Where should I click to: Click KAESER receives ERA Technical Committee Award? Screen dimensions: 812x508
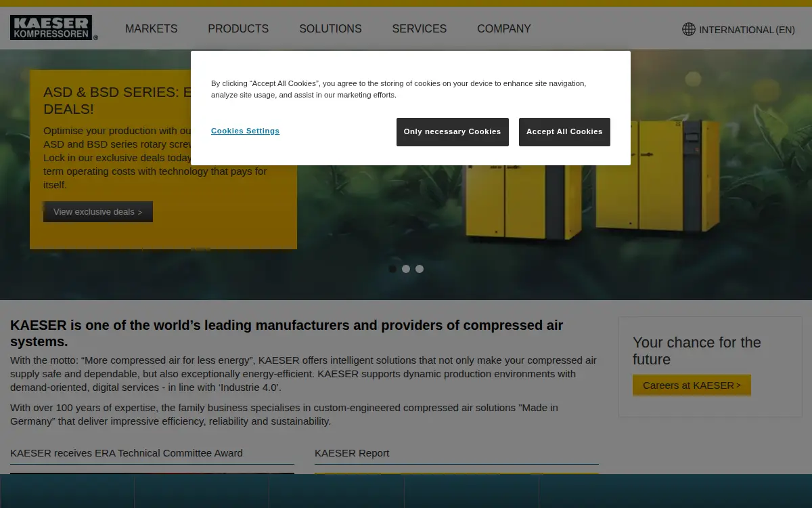127,453
